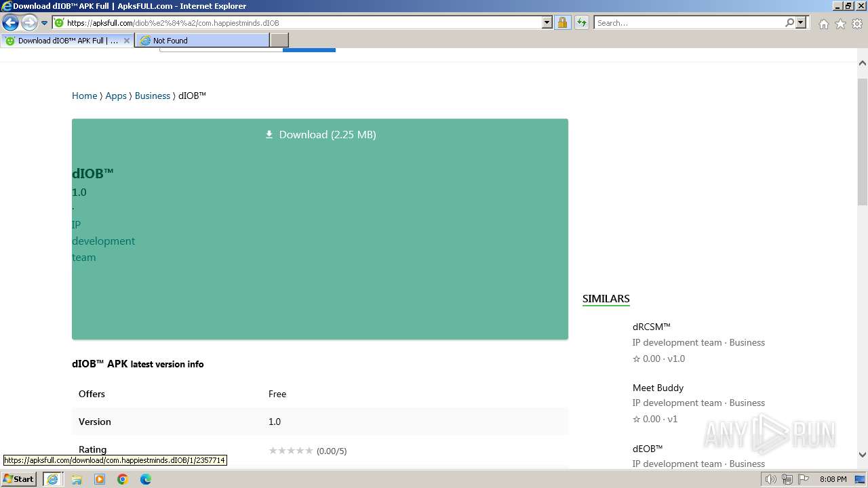Open the Tools gear icon
868x488 pixels.
[857, 24]
